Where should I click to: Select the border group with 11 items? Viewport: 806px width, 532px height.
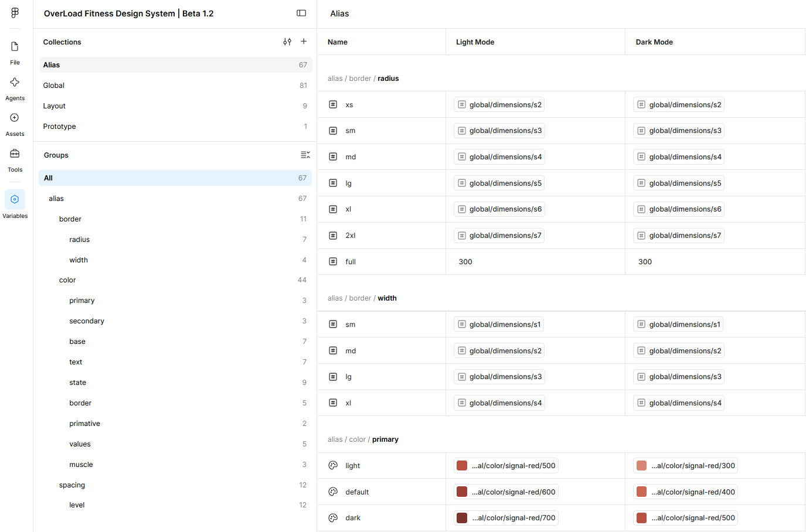[175, 219]
